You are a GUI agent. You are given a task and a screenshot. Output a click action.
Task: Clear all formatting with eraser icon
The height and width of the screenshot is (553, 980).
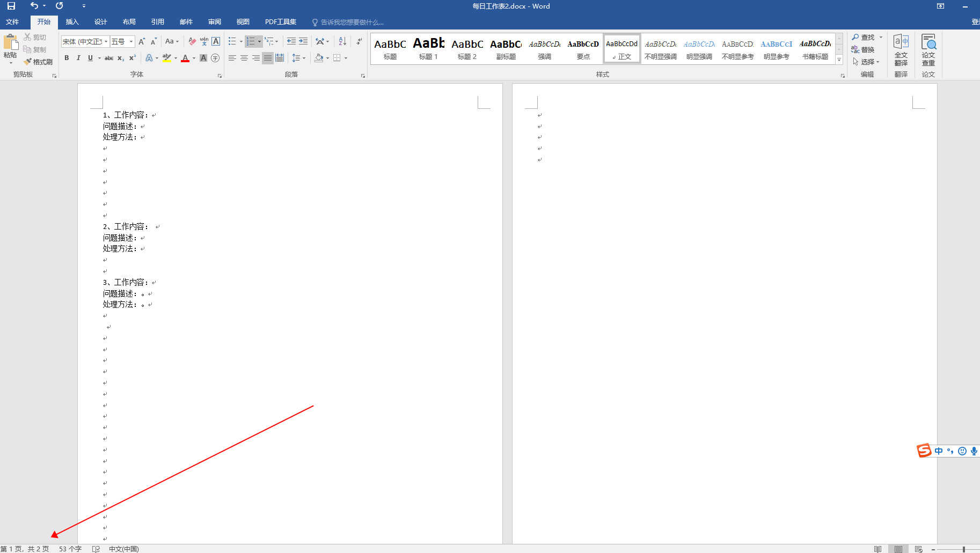192,41
